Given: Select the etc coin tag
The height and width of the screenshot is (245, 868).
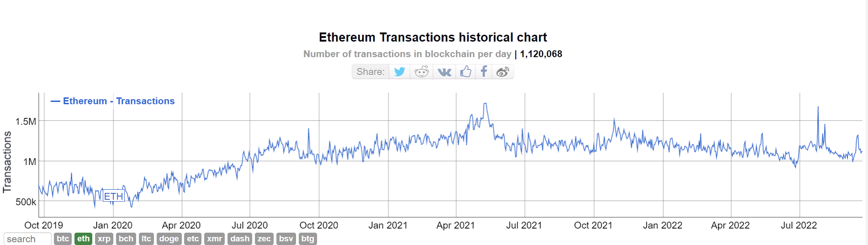Looking at the screenshot, I should pyautogui.click(x=193, y=239).
